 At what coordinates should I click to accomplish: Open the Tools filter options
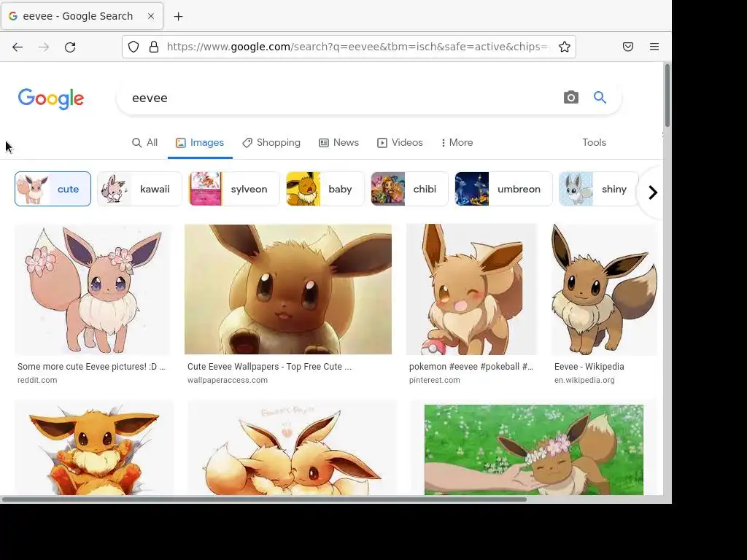tap(594, 142)
